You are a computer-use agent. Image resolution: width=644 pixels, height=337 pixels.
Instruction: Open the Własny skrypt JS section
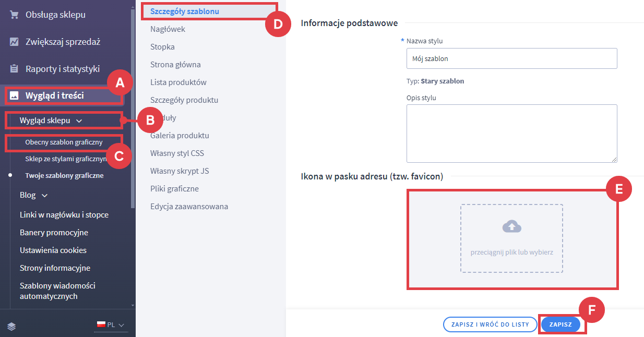(x=180, y=171)
